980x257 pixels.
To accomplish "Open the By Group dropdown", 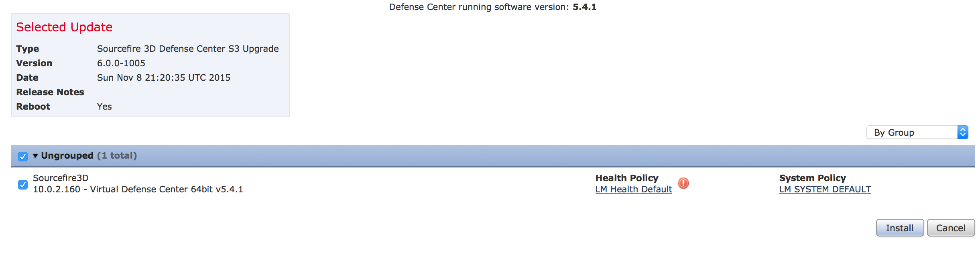I will 917,133.
